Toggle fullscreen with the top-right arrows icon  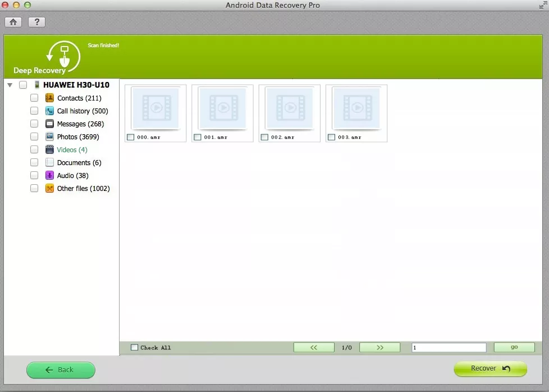[x=543, y=5]
